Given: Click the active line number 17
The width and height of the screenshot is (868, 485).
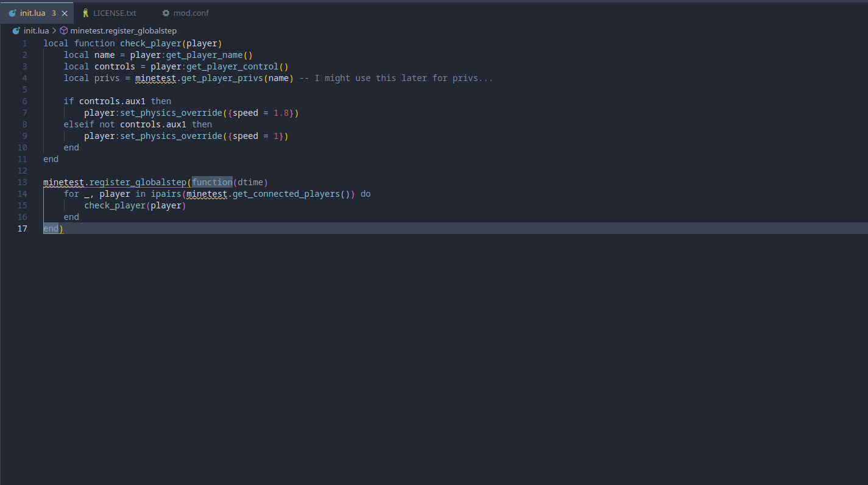Looking at the screenshot, I should (23, 228).
